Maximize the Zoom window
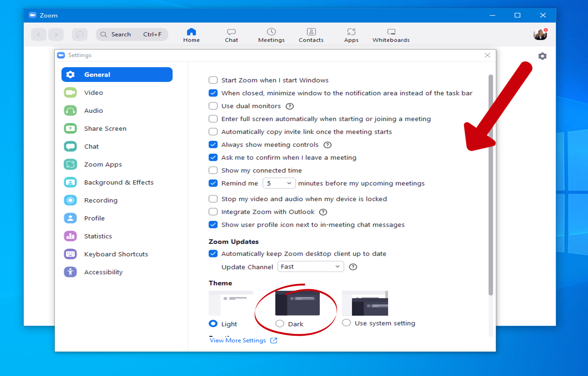The image size is (588, 376). [x=517, y=15]
